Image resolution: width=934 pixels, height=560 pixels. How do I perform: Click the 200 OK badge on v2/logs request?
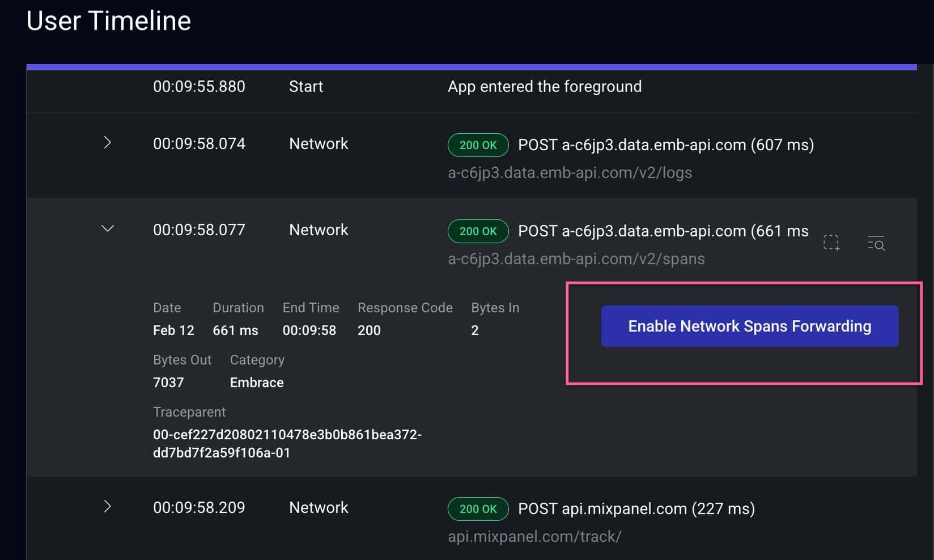tap(478, 145)
